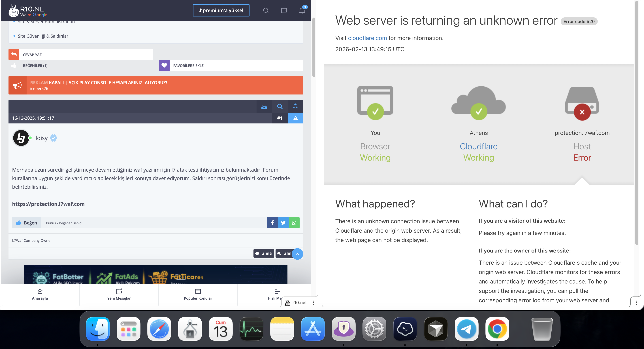Image resolution: width=644 pixels, height=349 pixels.
Task: Open the error page pane three-dot menu
Action: pos(637,302)
